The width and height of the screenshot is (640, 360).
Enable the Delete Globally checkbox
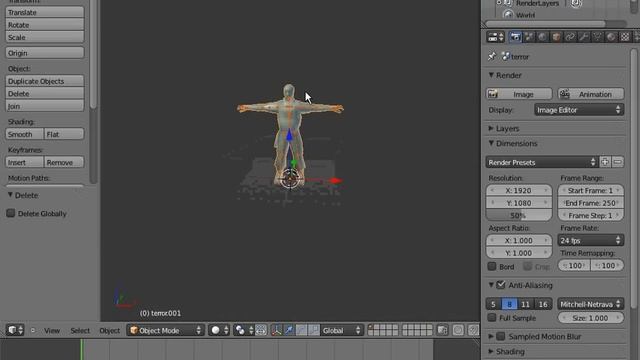[x=11, y=213]
